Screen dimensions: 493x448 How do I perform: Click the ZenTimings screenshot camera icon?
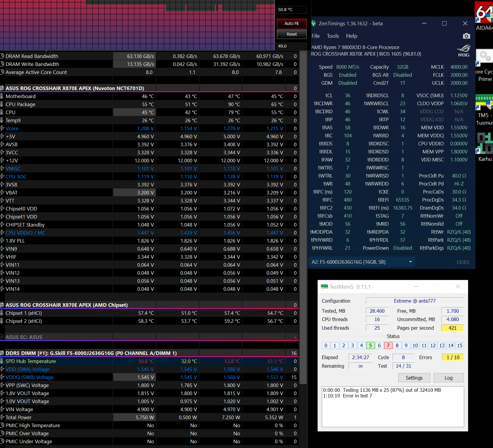point(466,36)
